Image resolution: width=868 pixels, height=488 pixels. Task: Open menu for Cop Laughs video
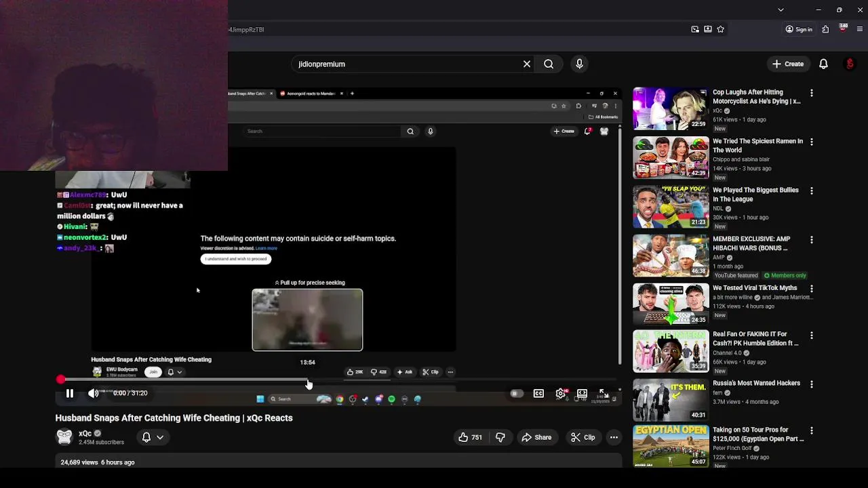click(812, 93)
